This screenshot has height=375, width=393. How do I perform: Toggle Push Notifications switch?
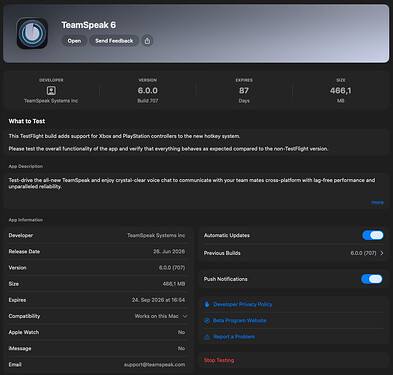point(372,279)
